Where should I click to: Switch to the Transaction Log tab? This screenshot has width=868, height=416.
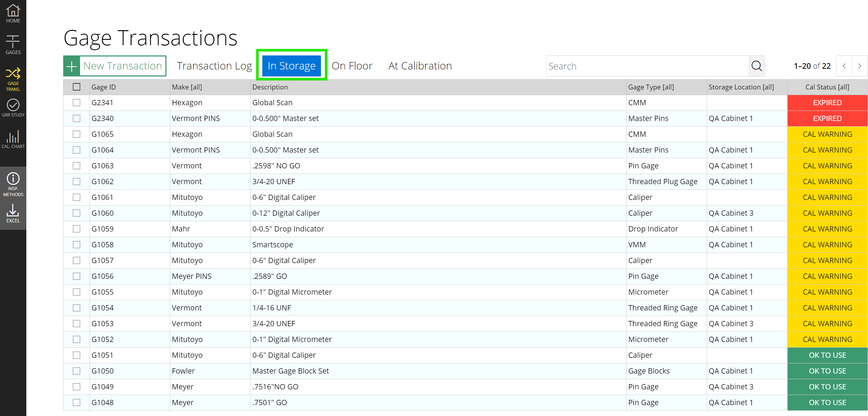tap(214, 66)
